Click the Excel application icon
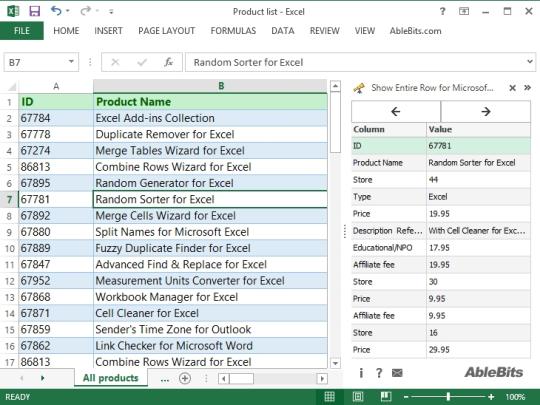The image size is (540, 405). (x=13, y=11)
